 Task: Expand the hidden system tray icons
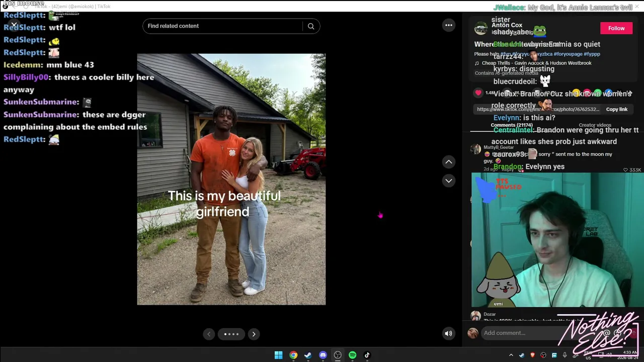point(511,355)
